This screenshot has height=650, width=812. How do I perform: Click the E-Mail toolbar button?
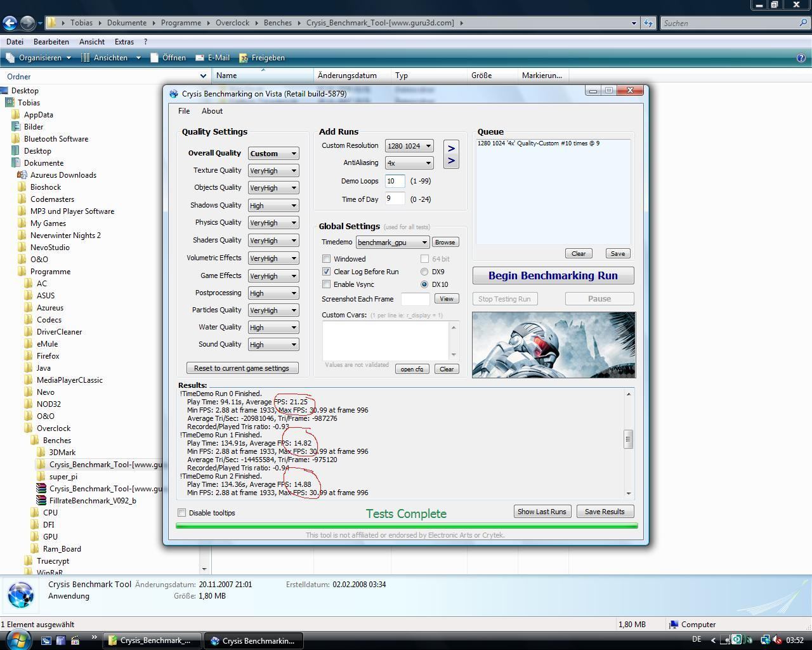(212, 58)
